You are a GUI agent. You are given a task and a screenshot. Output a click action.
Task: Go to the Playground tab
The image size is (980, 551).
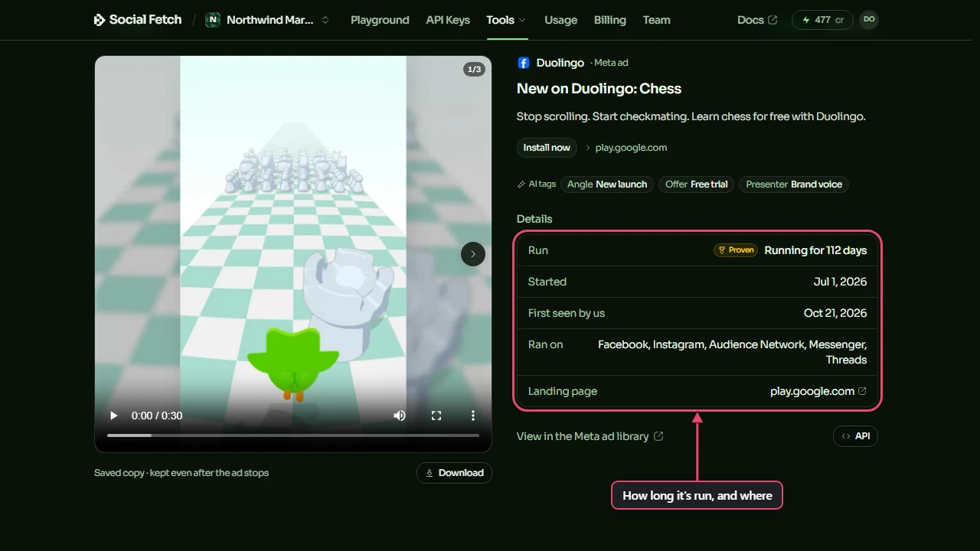(380, 20)
